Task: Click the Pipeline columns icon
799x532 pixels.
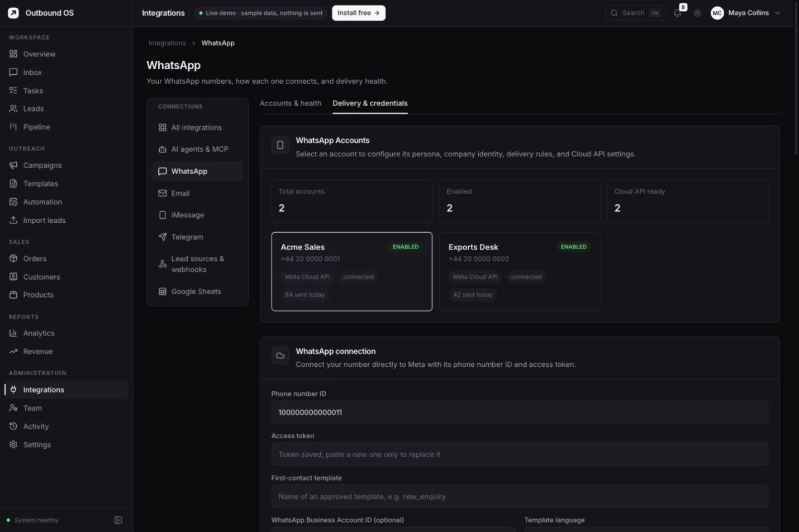Action: click(13, 127)
